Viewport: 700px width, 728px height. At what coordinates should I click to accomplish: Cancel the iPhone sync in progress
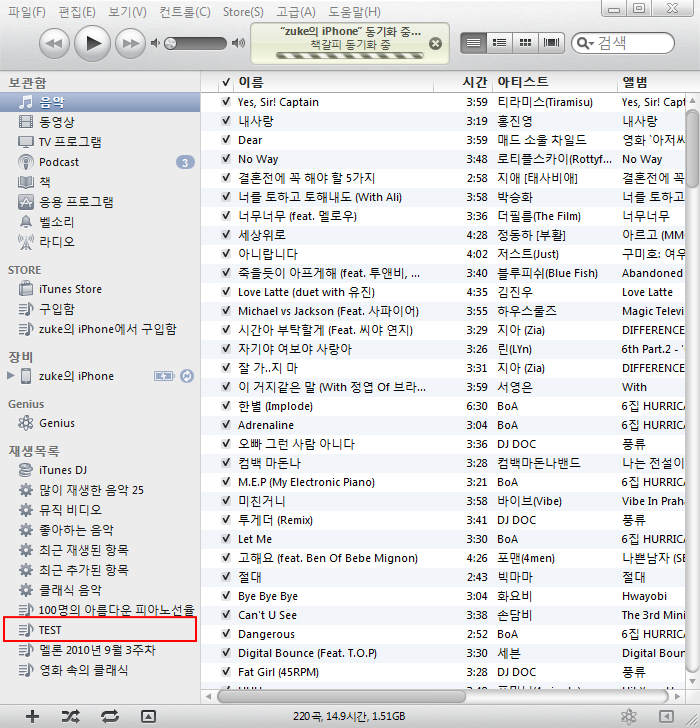(x=435, y=44)
